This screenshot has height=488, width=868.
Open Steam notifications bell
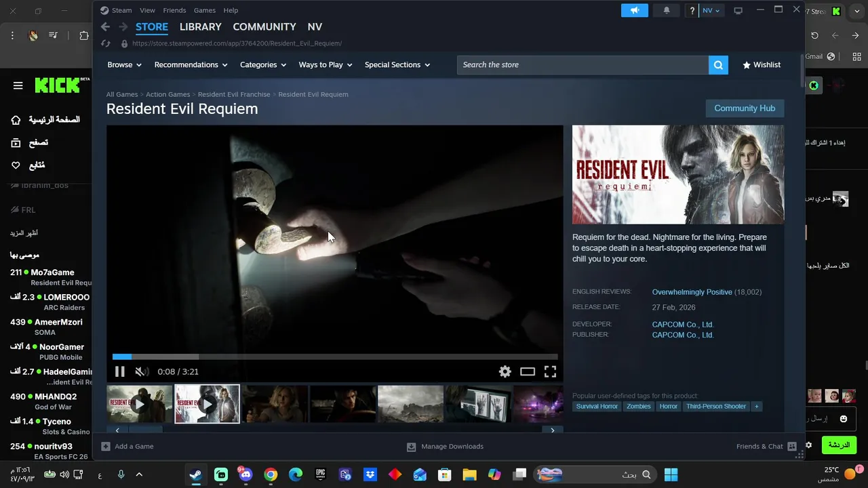click(x=667, y=10)
